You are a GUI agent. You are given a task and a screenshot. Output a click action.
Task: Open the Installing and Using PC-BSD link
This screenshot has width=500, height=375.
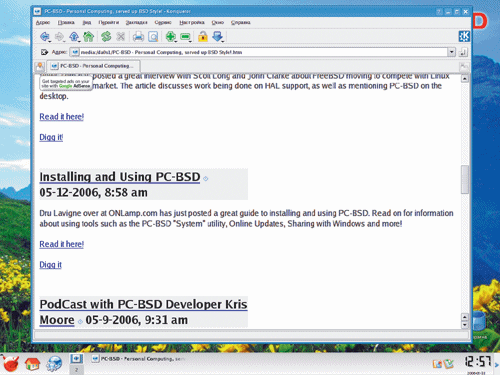(x=120, y=177)
